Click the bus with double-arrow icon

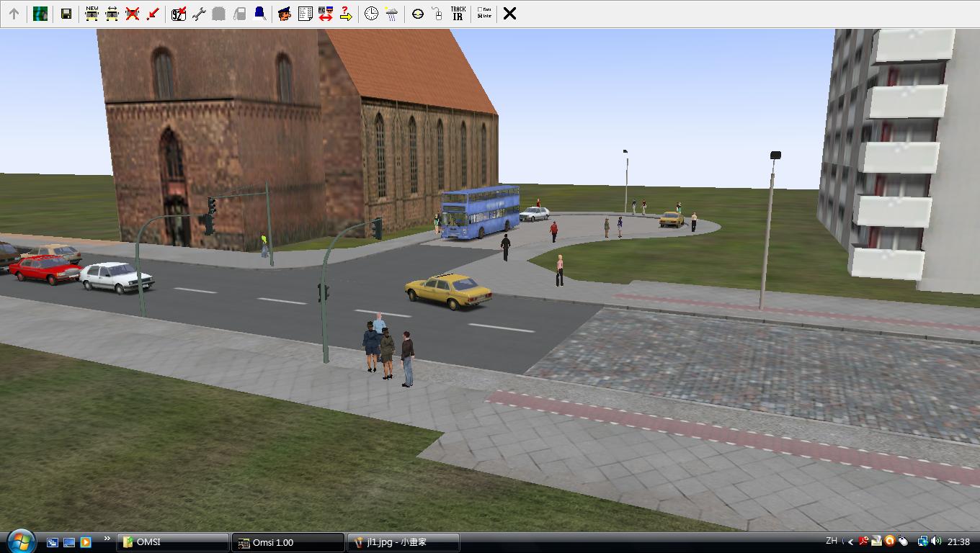click(x=112, y=14)
